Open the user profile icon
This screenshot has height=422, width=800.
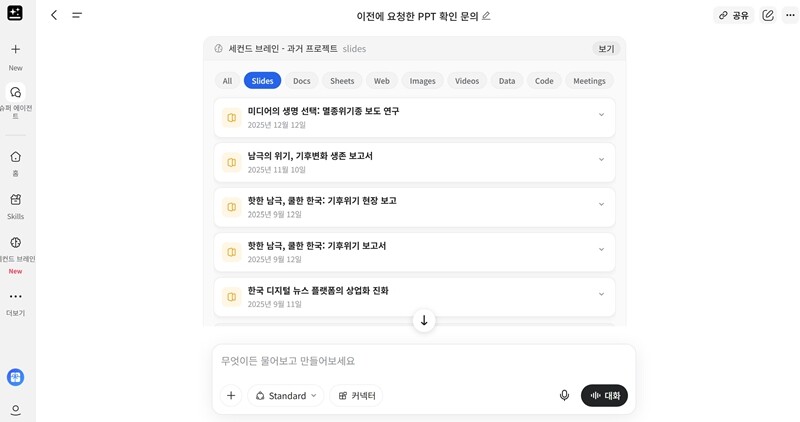tap(15, 410)
